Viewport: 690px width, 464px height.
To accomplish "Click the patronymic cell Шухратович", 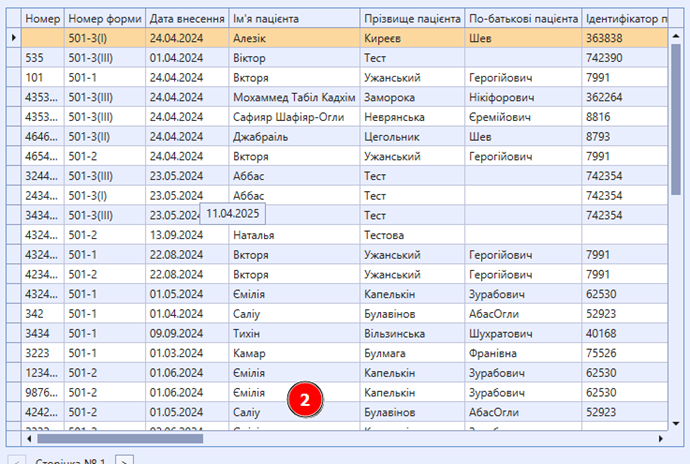I will click(x=523, y=334).
